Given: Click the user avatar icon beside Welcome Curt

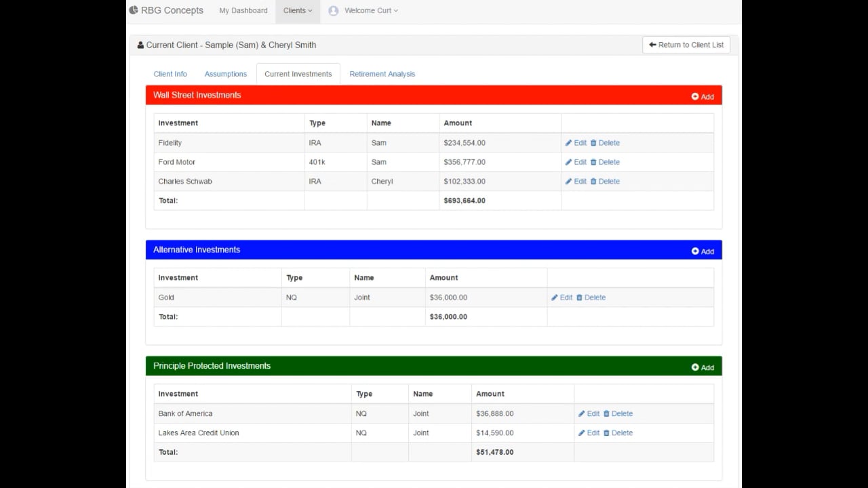Looking at the screenshot, I should (333, 11).
